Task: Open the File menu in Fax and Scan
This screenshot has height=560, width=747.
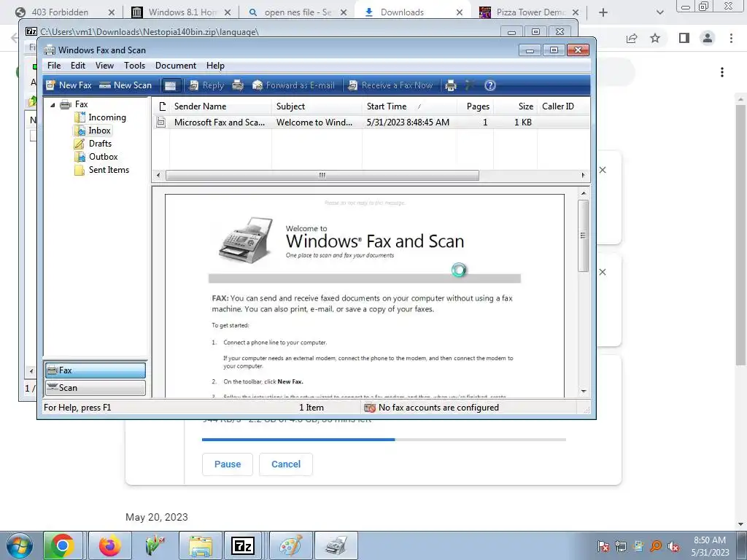Action: click(x=54, y=65)
